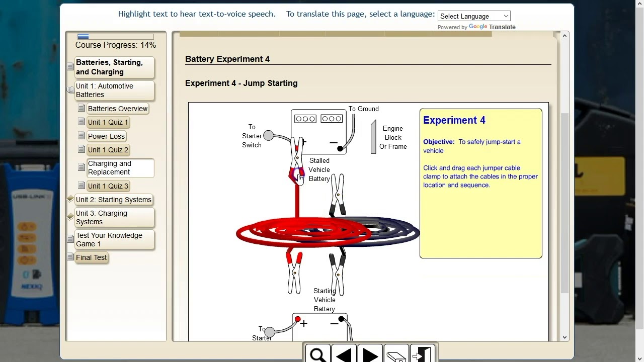Image resolution: width=644 pixels, height=362 pixels.
Task: Open Unit 2: Starting Systems
Action: 114,200
